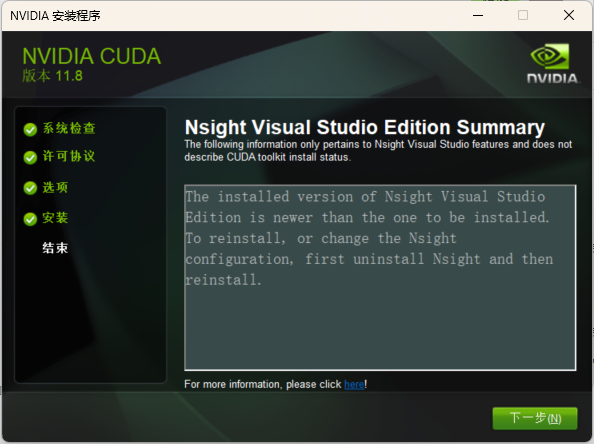Click the 版本 11.8 version text
Screen dimensions: 594x444
(52, 76)
